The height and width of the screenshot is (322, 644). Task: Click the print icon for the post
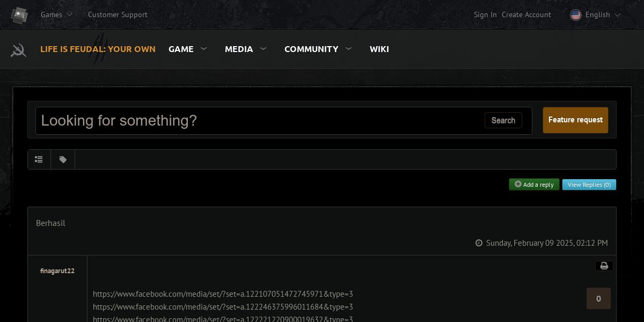604,266
